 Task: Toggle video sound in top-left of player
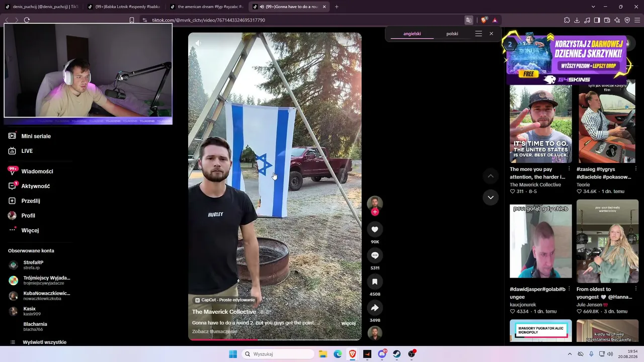tap(198, 43)
